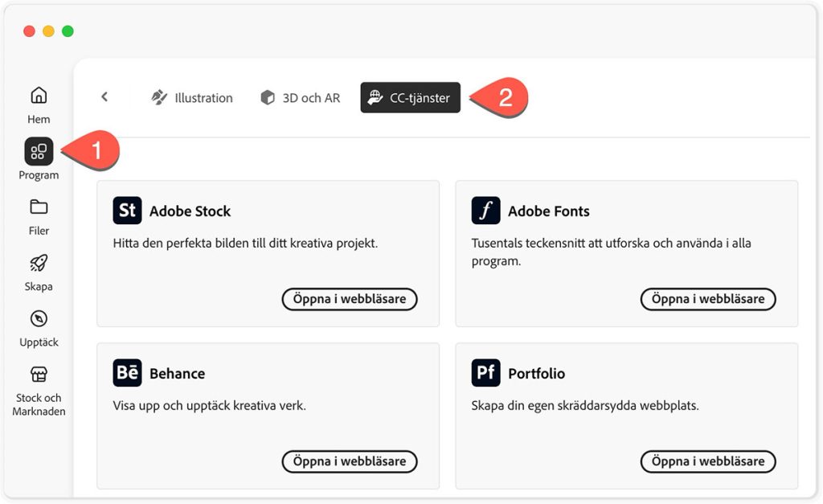Select the Program apps icon in sidebar
The height and width of the screenshot is (504, 823).
(x=39, y=152)
